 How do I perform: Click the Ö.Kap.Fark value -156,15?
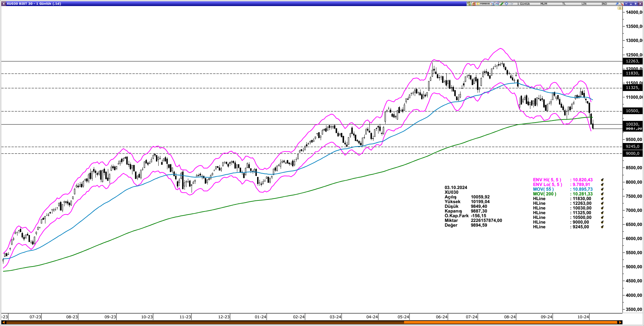tap(479, 216)
